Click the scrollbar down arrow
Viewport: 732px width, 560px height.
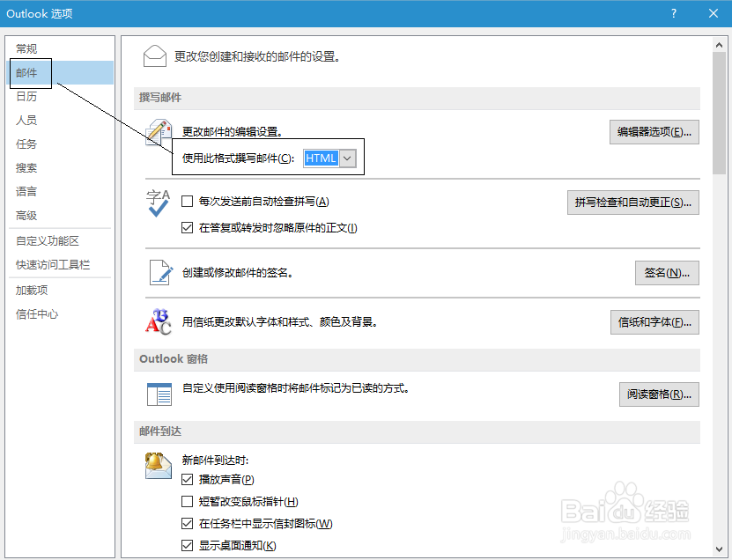(x=719, y=549)
